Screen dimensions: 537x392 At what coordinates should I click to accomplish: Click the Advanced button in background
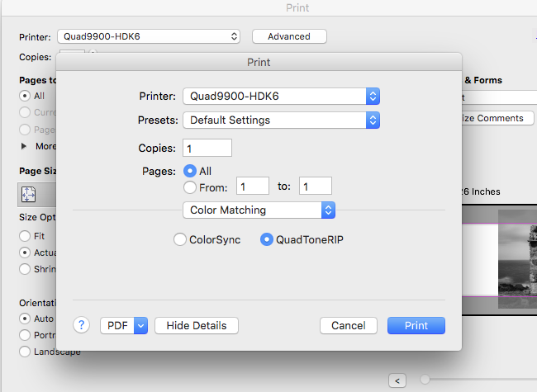point(289,36)
